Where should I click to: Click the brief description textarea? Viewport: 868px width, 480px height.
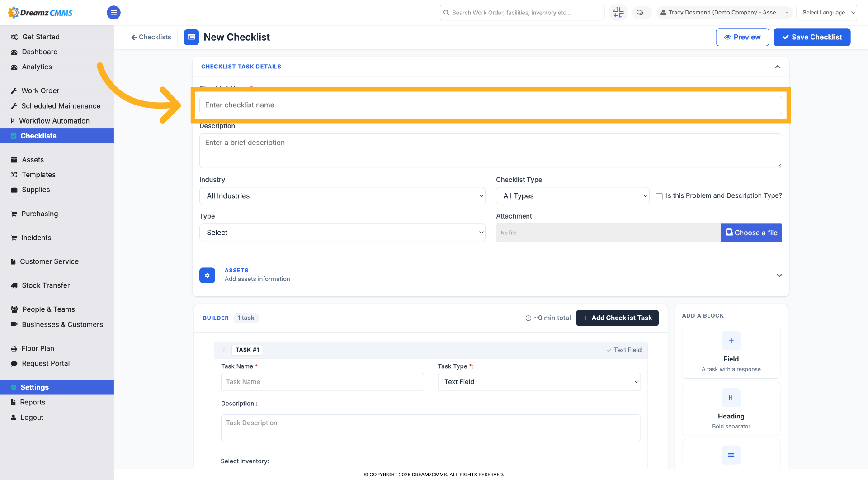tap(491, 151)
